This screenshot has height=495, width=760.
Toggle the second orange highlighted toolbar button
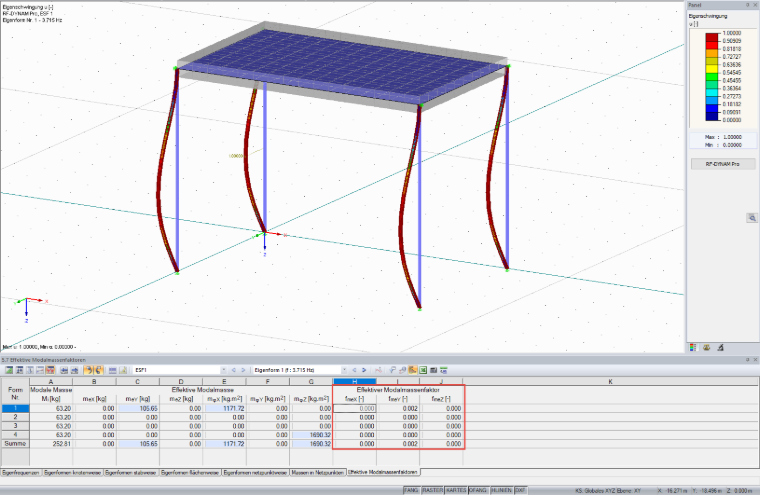98,370
